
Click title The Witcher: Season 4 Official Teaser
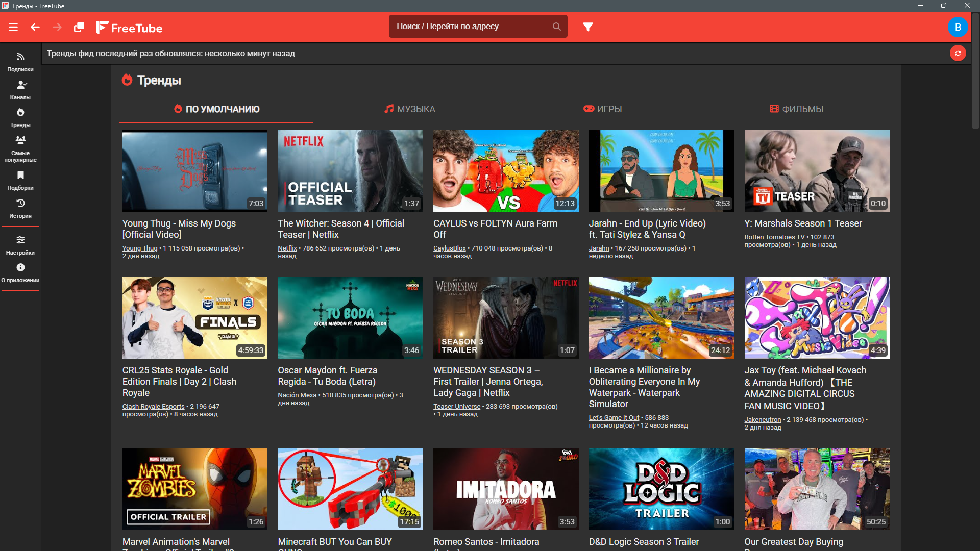pyautogui.click(x=341, y=229)
